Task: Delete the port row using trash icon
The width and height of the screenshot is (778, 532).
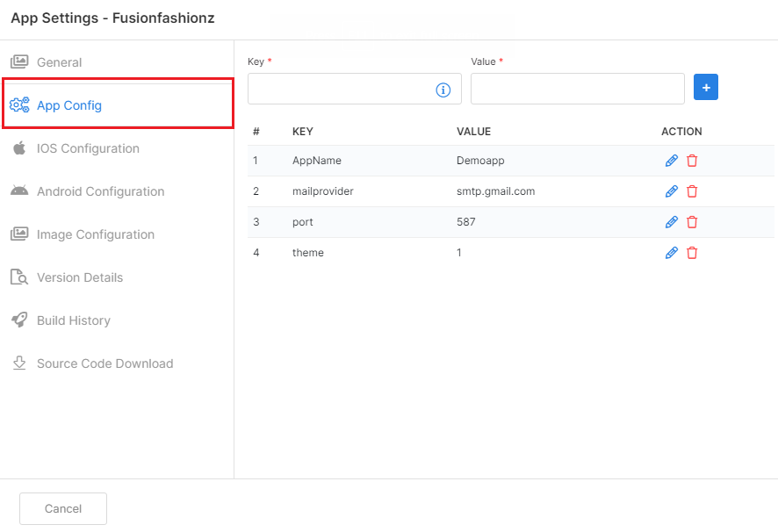Action: (692, 222)
